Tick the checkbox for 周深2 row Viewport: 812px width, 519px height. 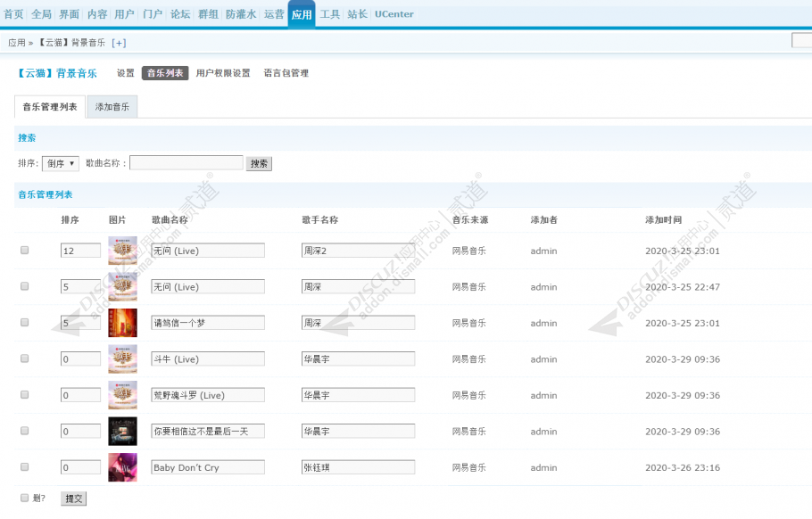coord(24,250)
